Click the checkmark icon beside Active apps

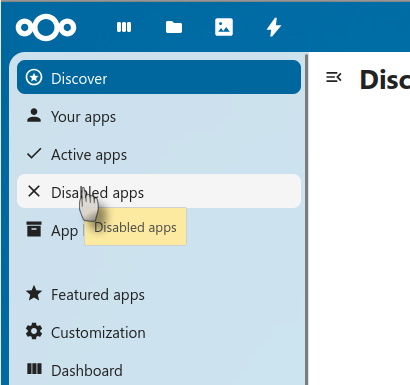[x=34, y=153]
